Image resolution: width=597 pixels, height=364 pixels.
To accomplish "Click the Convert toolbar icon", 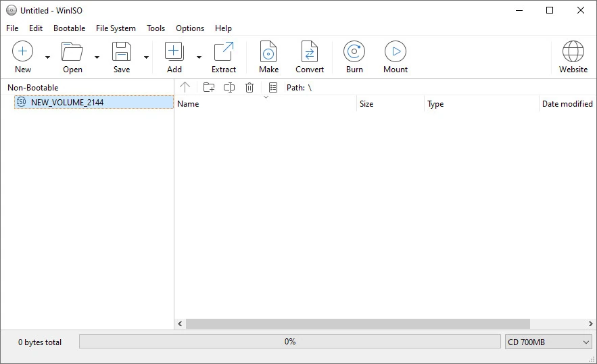I will point(310,51).
